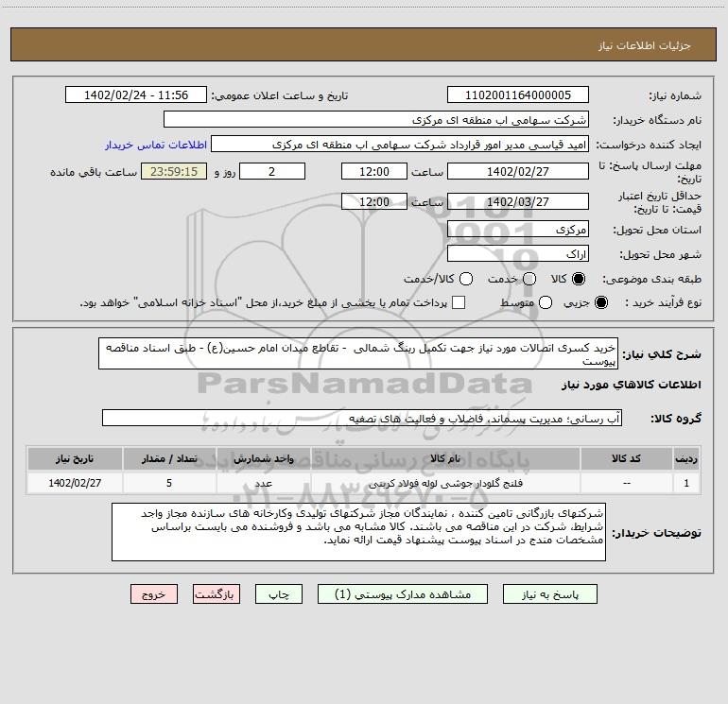728x704 pixels.
Task: Click the buyer organization name field
Action: [x=376, y=119]
